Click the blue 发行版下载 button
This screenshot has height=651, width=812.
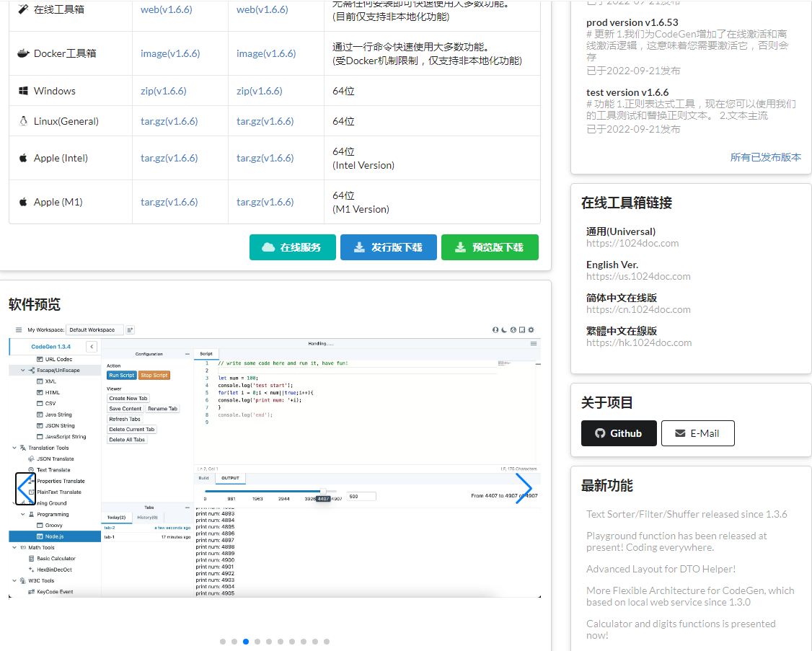point(389,247)
